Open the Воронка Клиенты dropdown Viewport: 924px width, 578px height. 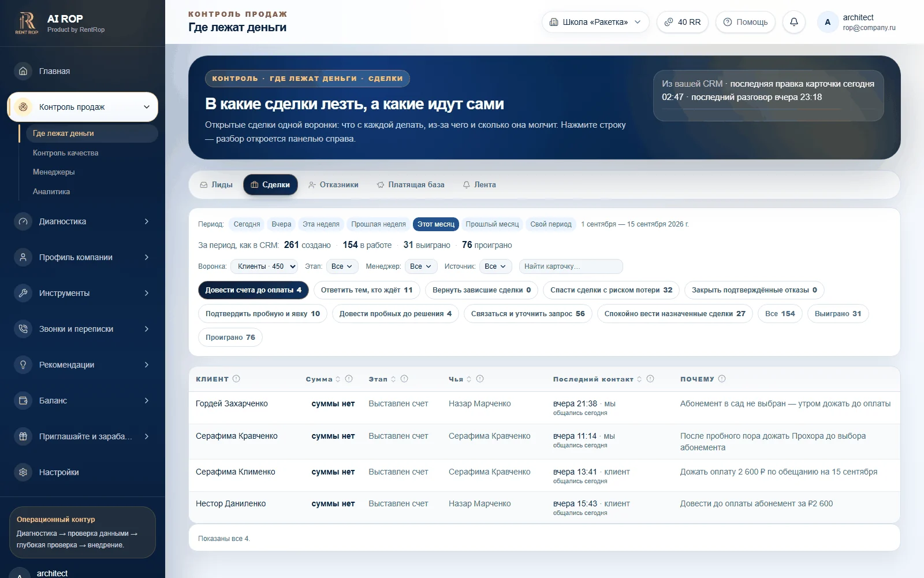click(264, 266)
